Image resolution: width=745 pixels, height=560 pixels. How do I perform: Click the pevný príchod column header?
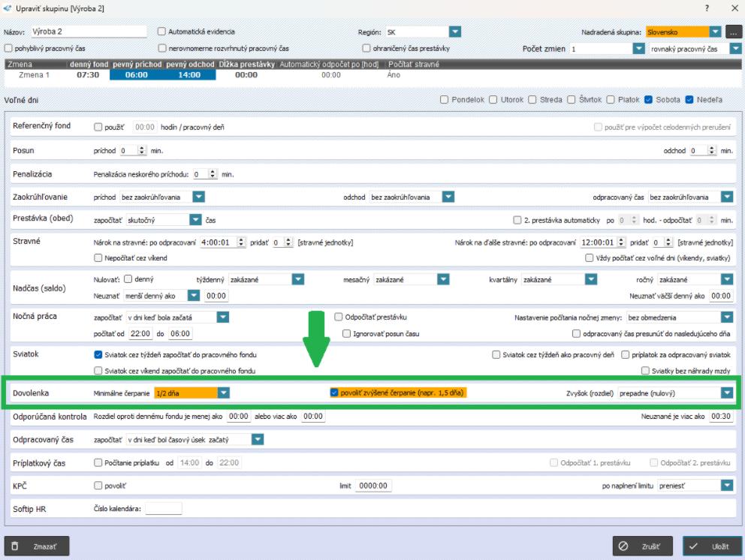[137, 65]
